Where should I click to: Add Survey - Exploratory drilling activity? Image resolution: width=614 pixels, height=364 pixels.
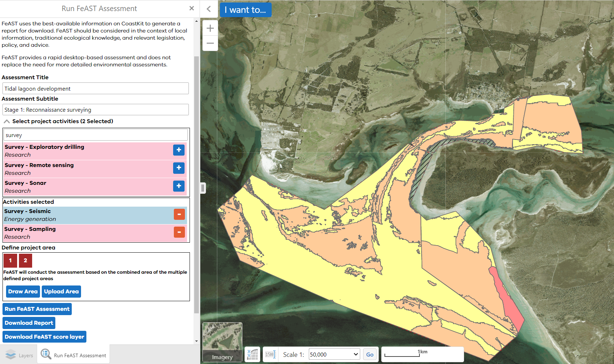click(179, 150)
